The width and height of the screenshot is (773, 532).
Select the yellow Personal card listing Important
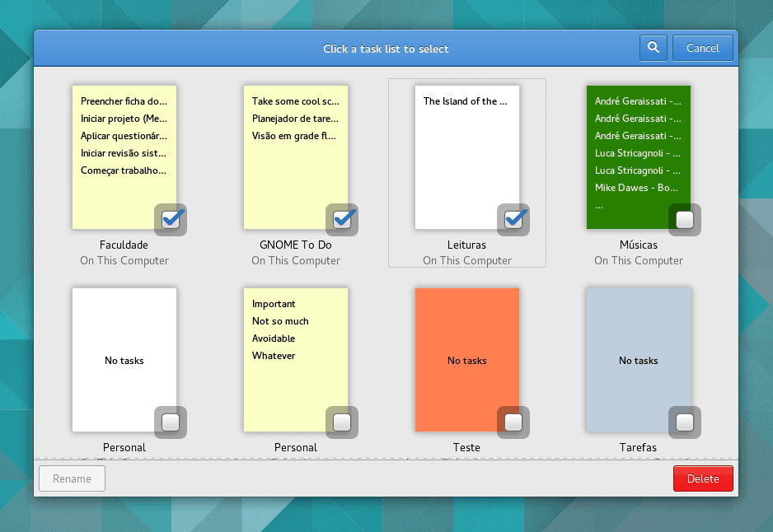pos(296,360)
